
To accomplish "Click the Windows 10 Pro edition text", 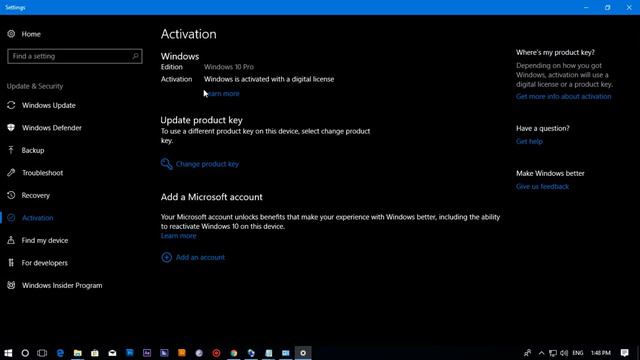I will [x=229, y=67].
